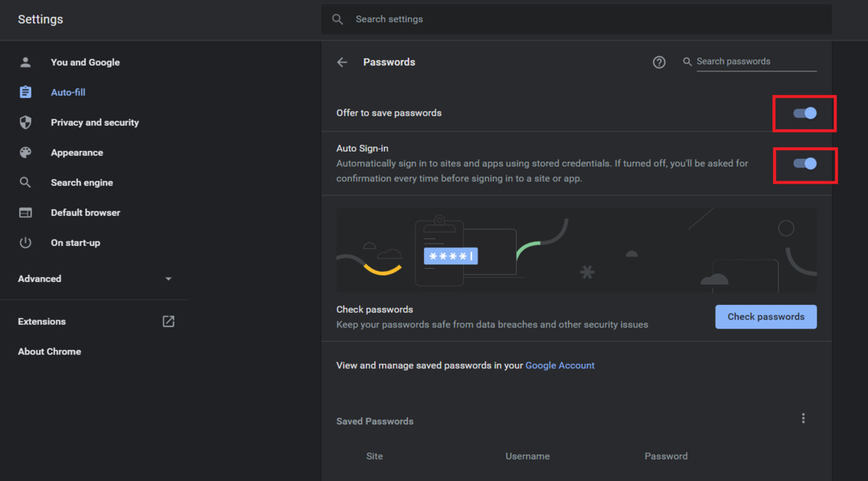Screen dimensions: 868x481
Task: Focus the Search passwords input box
Action: point(755,61)
